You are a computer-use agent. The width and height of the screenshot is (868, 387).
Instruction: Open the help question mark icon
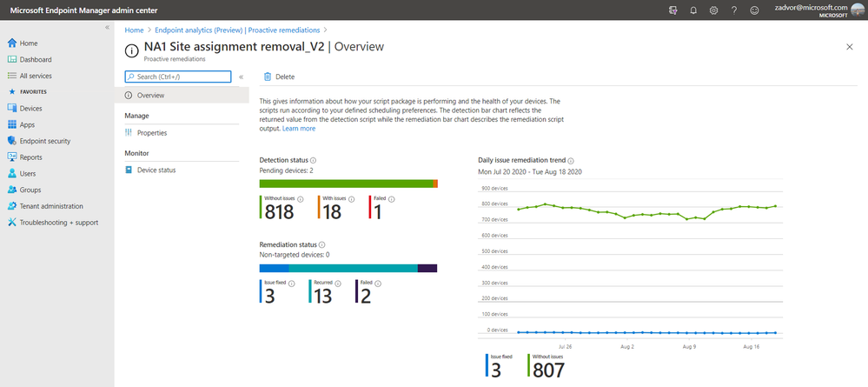[734, 10]
